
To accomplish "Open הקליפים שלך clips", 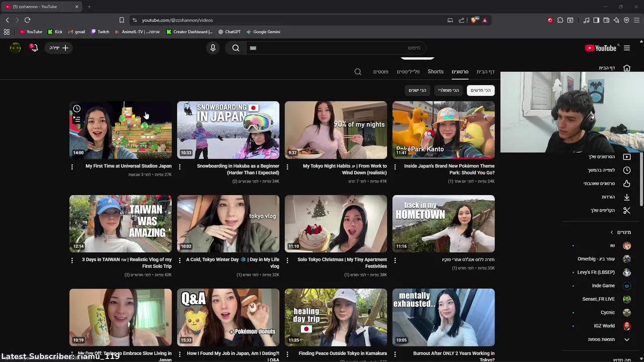I will 610,210.
